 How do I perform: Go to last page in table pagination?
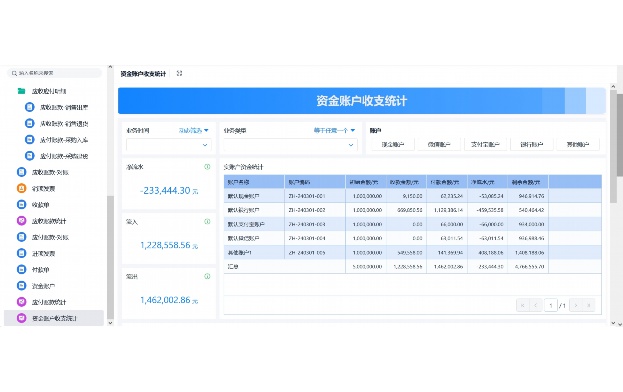(588, 305)
